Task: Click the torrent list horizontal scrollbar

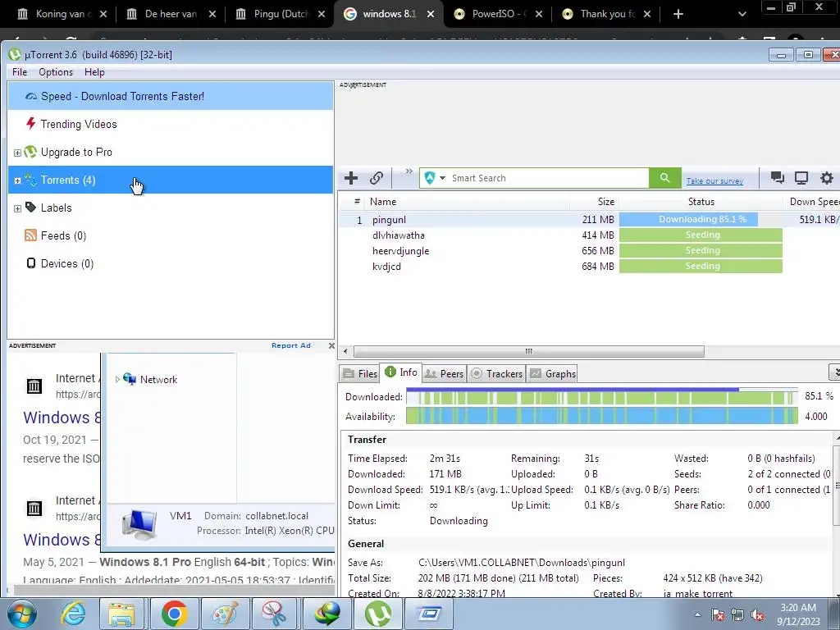Action: [528, 351]
